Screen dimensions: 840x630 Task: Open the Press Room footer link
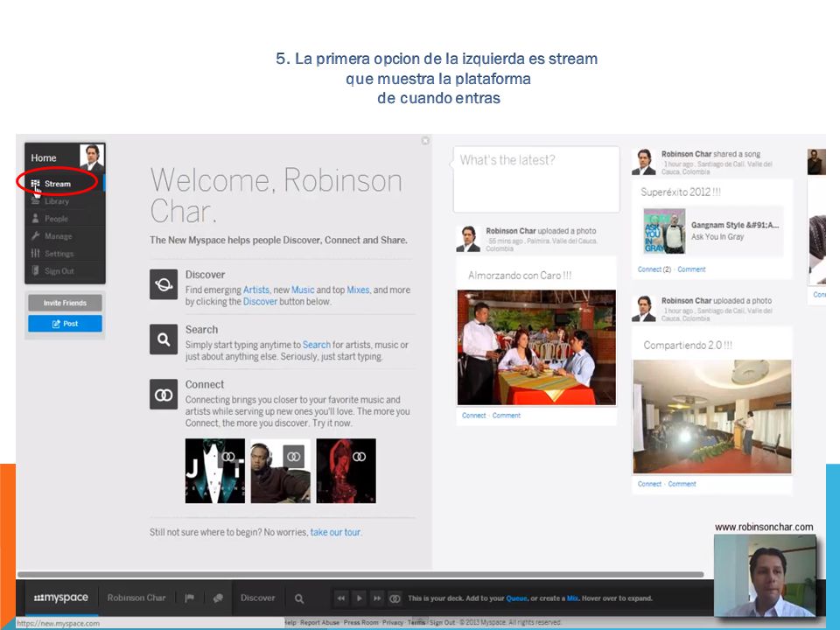pyautogui.click(x=361, y=622)
